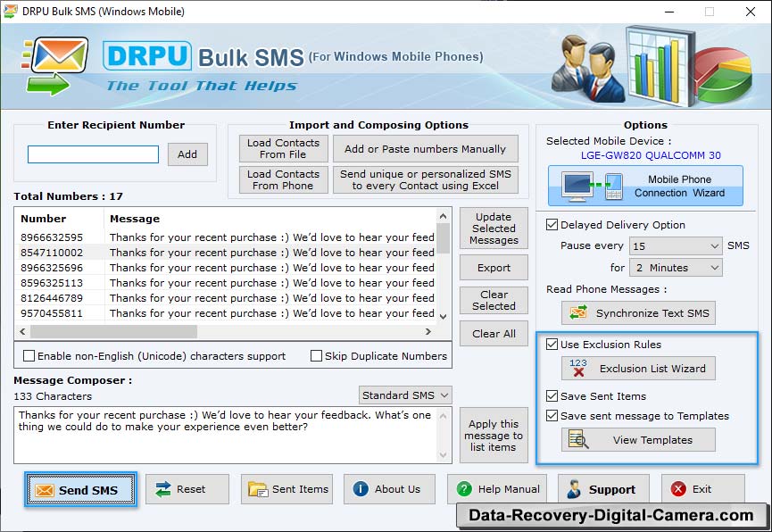Select row with number 8966632595
Viewport: 772px width, 532px height.
point(227,237)
